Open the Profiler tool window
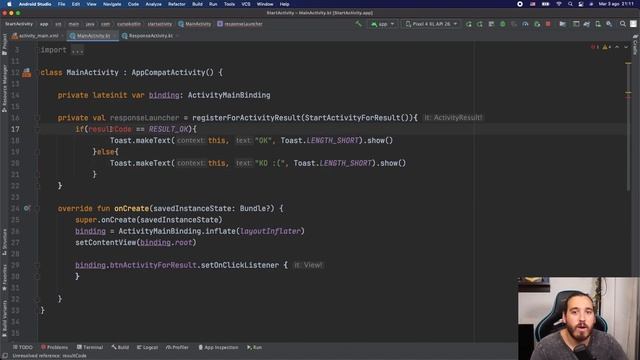Screen dimensions: 640x360 tap(177, 347)
